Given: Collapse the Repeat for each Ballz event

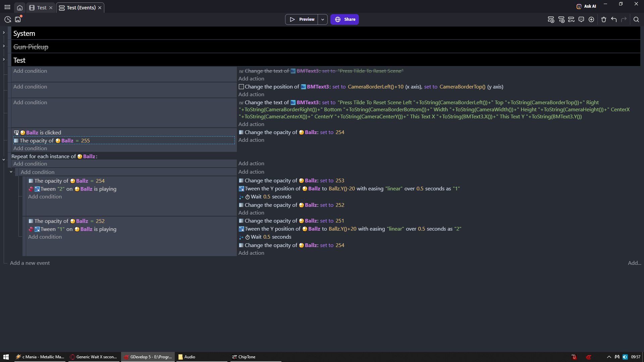Looking at the screenshot, I should tap(4, 160).
